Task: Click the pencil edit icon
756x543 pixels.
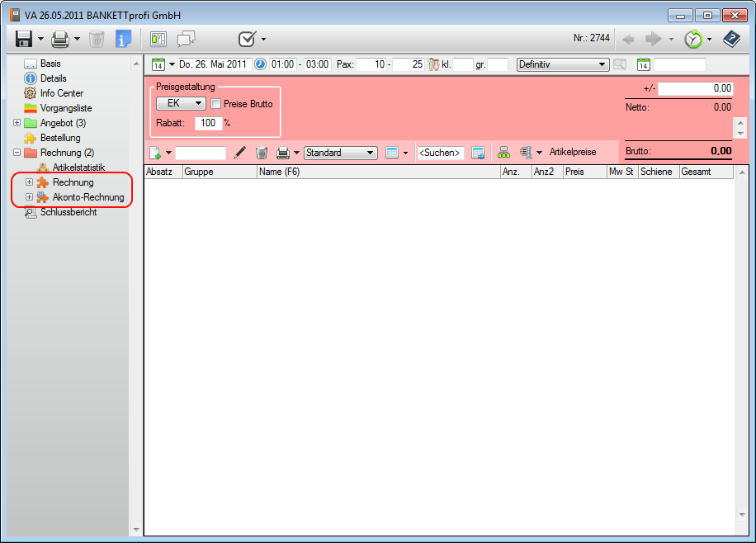Action: [x=240, y=153]
